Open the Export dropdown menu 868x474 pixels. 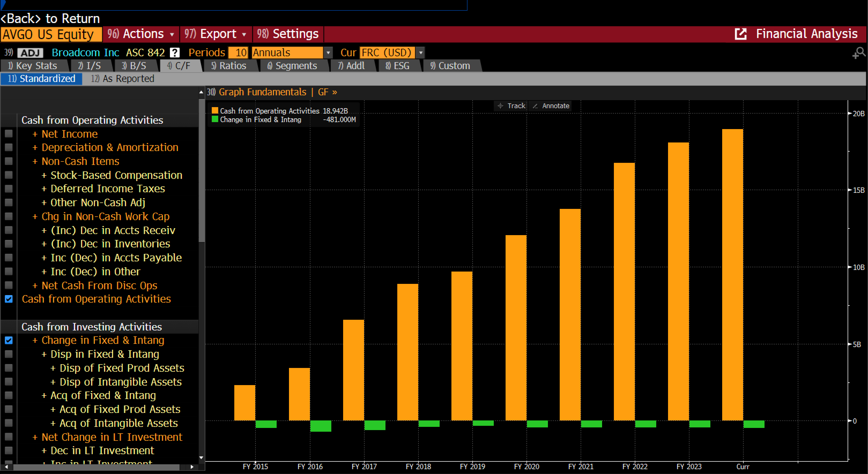coord(216,34)
